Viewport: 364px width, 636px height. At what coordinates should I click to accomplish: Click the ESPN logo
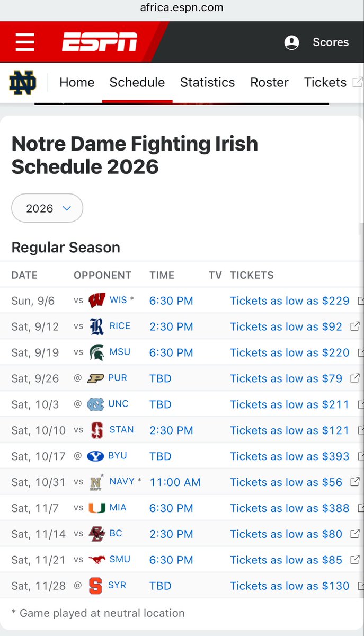[x=100, y=42]
